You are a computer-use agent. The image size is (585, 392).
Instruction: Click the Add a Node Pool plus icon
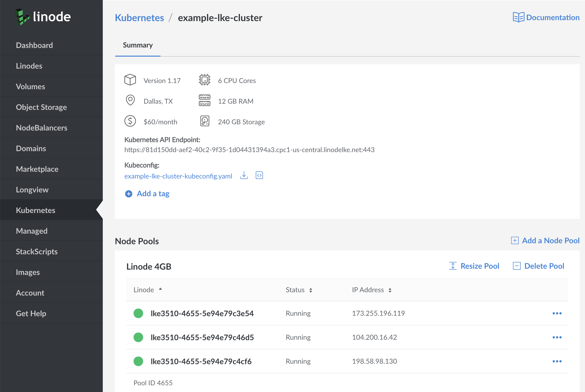click(515, 240)
